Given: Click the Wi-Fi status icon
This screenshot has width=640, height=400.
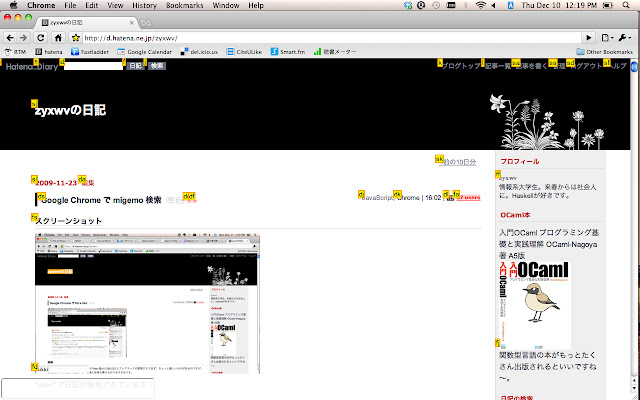Looking at the screenshot, I should (x=481, y=5).
